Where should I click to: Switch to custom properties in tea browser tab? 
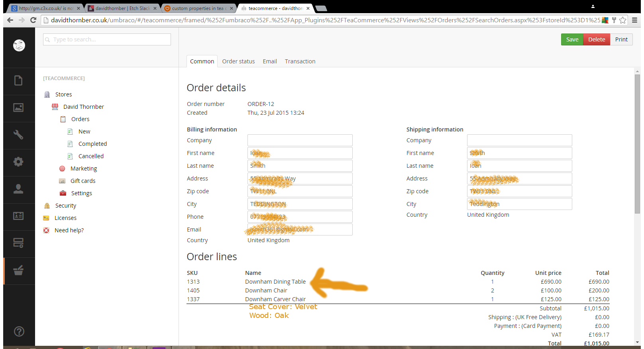tap(198, 8)
